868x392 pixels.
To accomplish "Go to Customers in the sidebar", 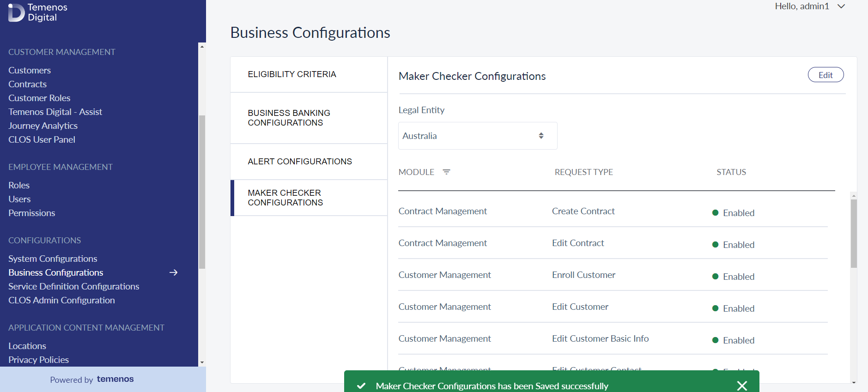I will (30, 70).
